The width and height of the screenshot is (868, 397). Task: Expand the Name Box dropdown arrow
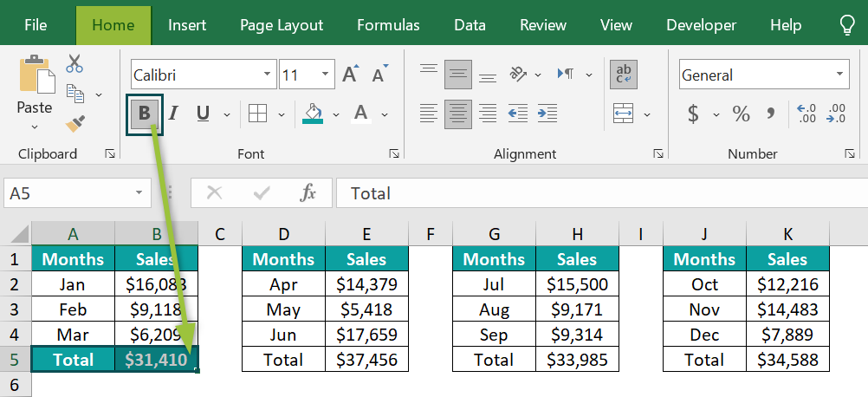[139, 192]
